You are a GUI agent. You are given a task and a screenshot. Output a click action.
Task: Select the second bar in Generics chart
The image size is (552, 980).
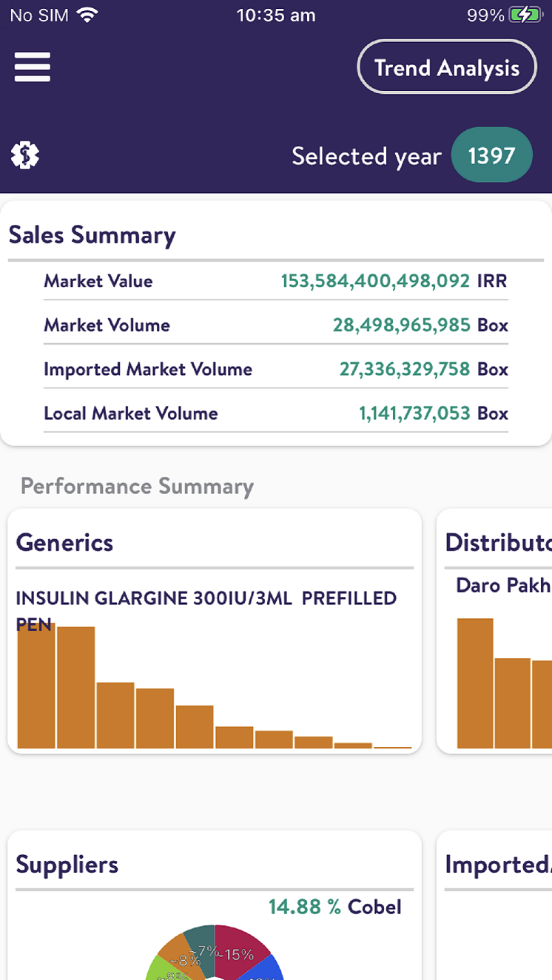(x=75, y=688)
